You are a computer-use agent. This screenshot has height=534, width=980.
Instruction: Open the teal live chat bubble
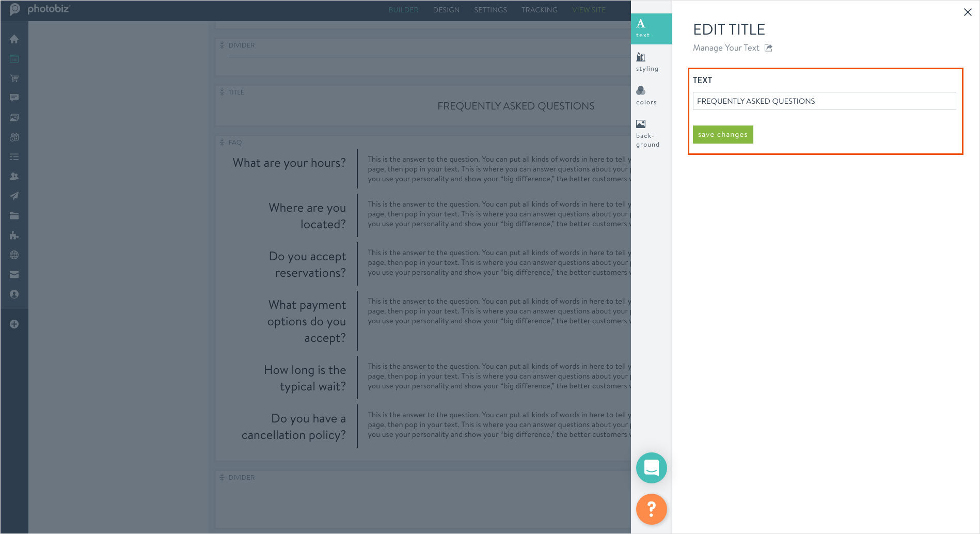click(651, 468)
